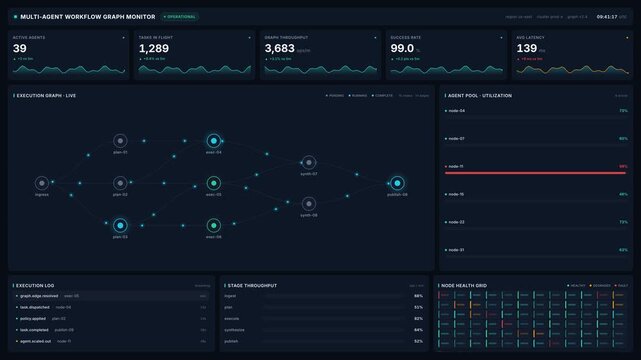Click the synthesize stage throughput row
Image resolution: width=641 pixels, height=360 pixels.
click(x=324, y=330)
